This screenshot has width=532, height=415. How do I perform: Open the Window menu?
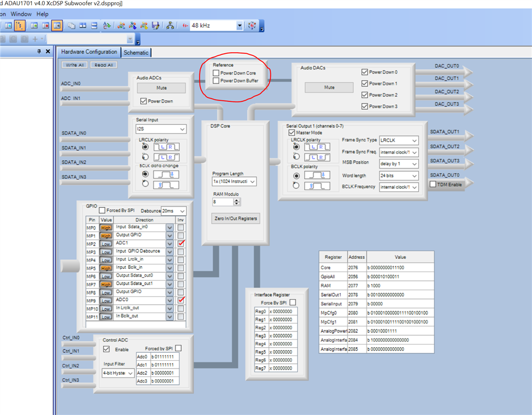(21, 14)
